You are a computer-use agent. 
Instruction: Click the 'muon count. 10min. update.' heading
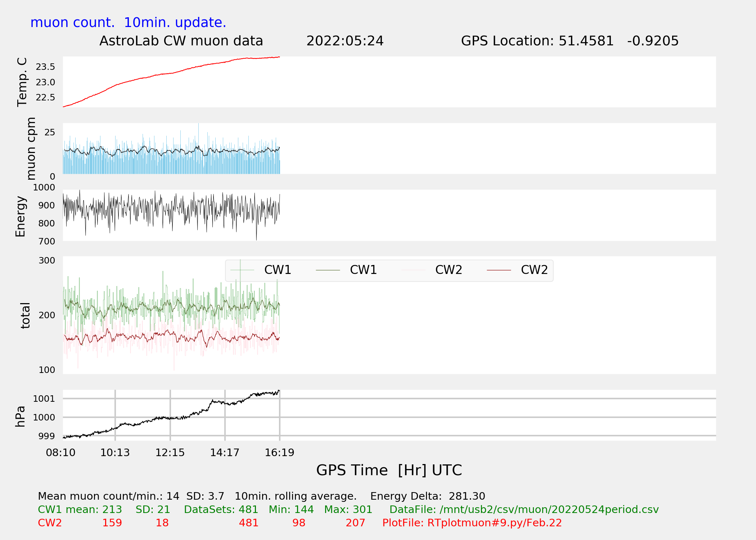128,22
